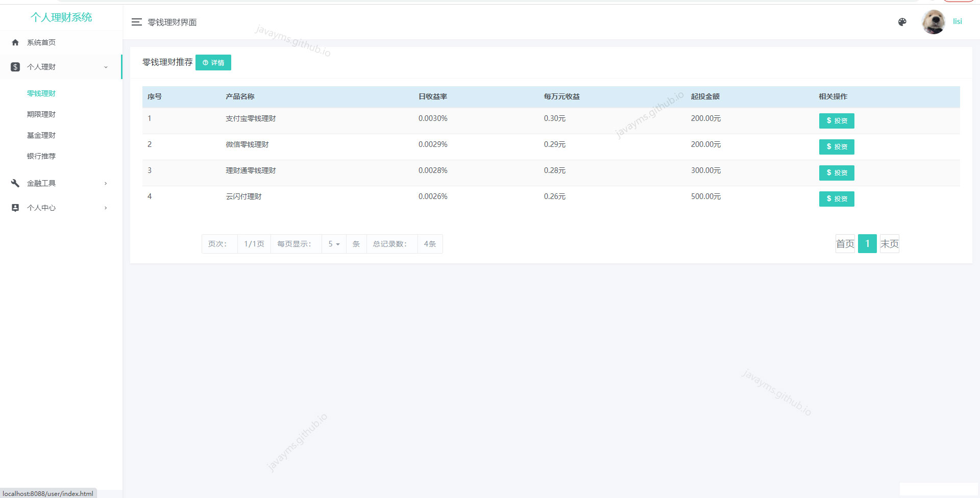Select the wrench icon beside 金融工具
Viewport: 980px width, 498px height.
tap(15, 183)
